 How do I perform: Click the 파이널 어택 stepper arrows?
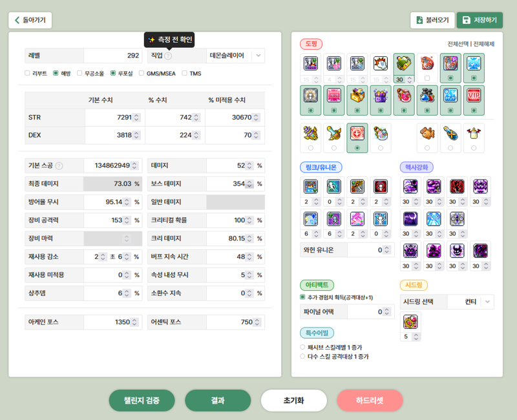pos(386,311)
